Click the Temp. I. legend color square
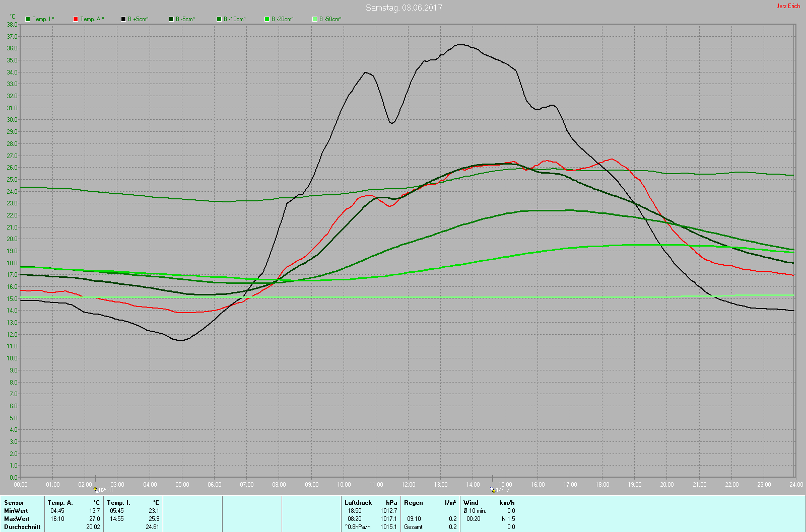The height and width of the screenshot is (532, 806). (x=28, y=19)
